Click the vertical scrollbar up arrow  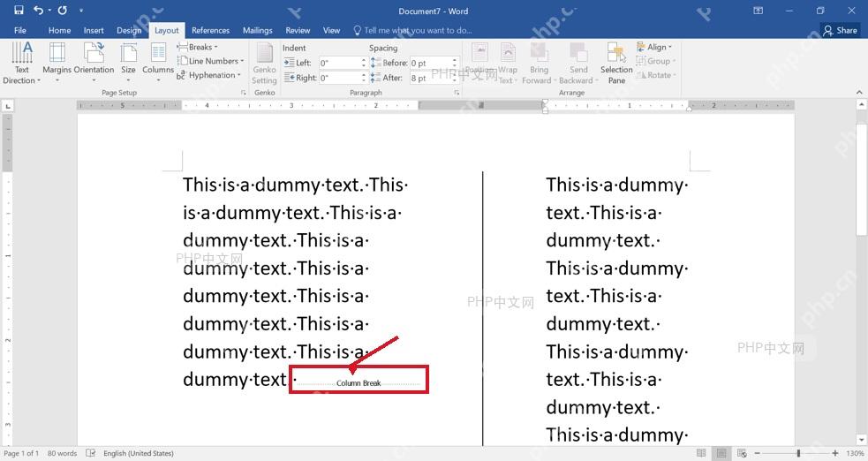pyautogui.click(x=862, y=104)
